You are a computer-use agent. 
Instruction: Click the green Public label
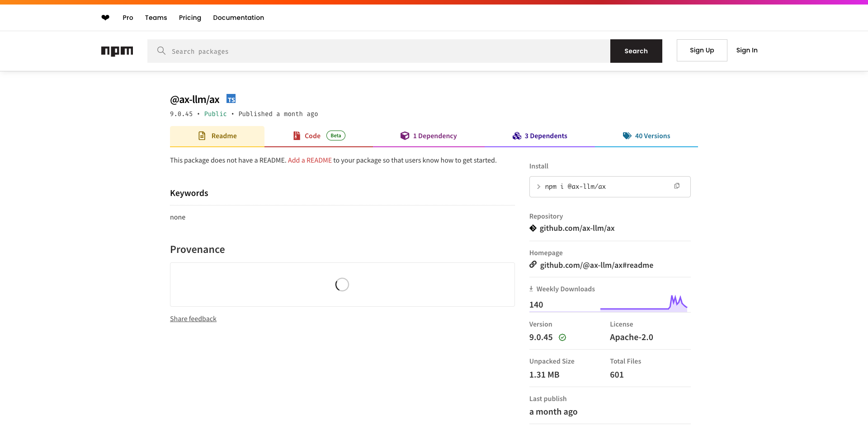pyautogui.click(x=216, y=114)
